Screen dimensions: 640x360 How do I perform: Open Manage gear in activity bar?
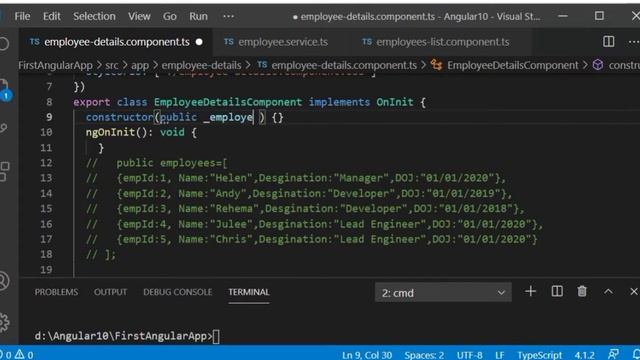[4, 322]
